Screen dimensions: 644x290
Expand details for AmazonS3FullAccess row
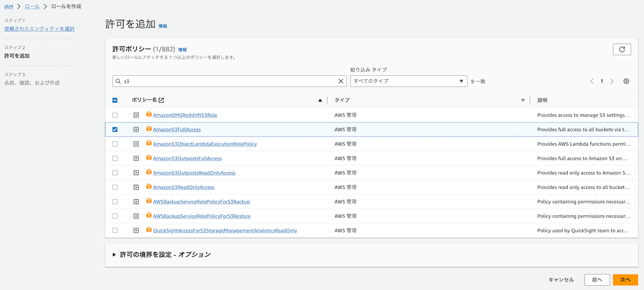(x=136, y=129)
